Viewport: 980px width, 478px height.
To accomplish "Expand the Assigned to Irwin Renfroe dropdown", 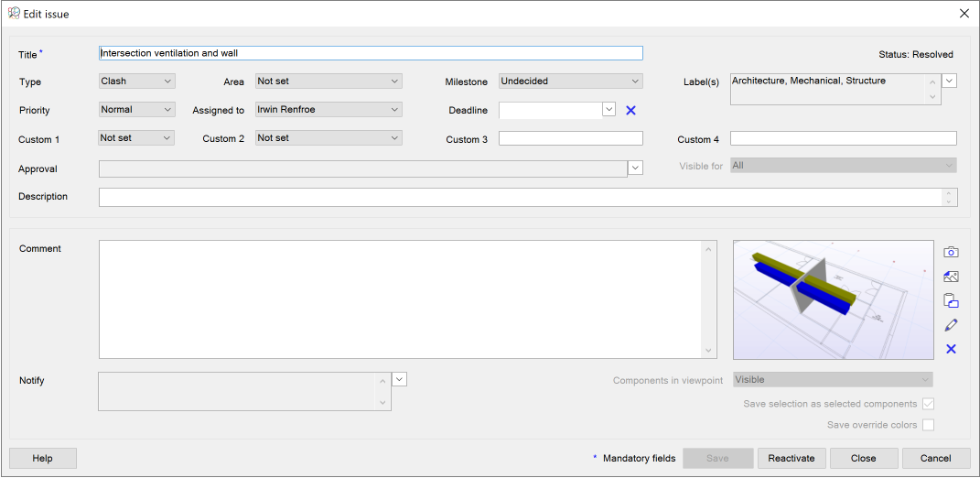I will click(x=328, y=110).
